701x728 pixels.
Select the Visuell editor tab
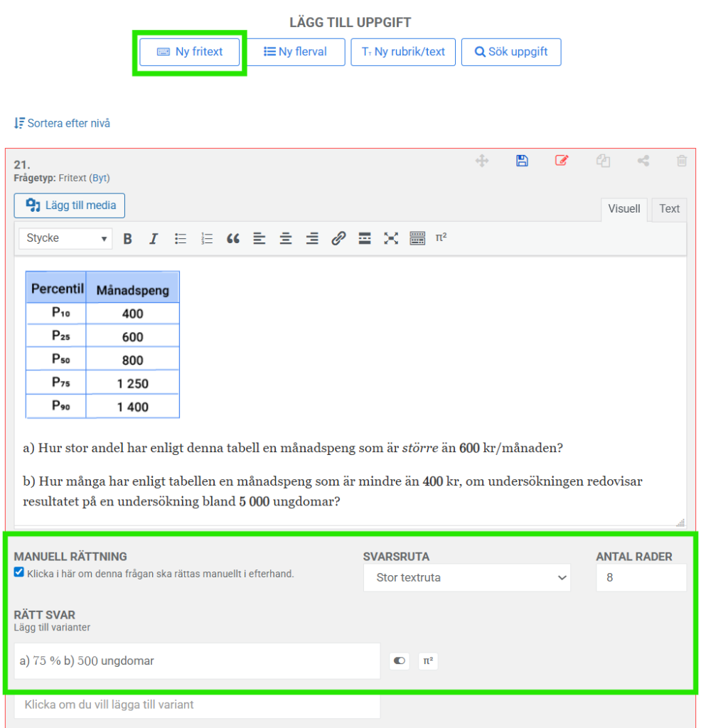point(624,209)
